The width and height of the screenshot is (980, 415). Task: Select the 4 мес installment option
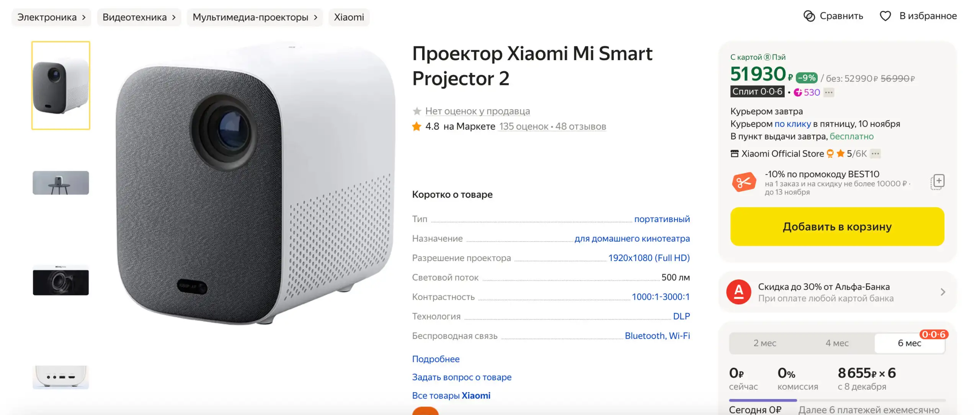click(837, 343)
